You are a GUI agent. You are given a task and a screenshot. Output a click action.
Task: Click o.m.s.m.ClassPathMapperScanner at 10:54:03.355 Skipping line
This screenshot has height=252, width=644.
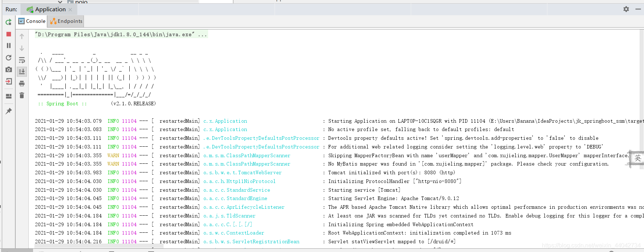click(x=247, y=155)
